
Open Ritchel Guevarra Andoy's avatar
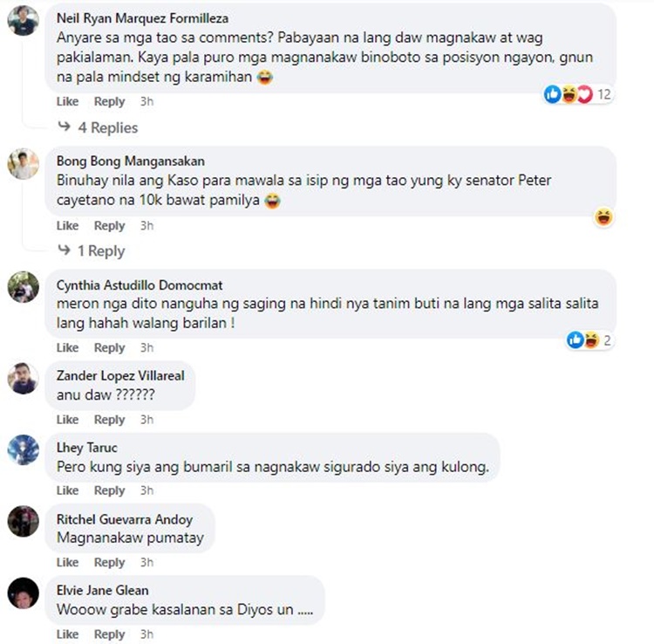coord(24,521)
